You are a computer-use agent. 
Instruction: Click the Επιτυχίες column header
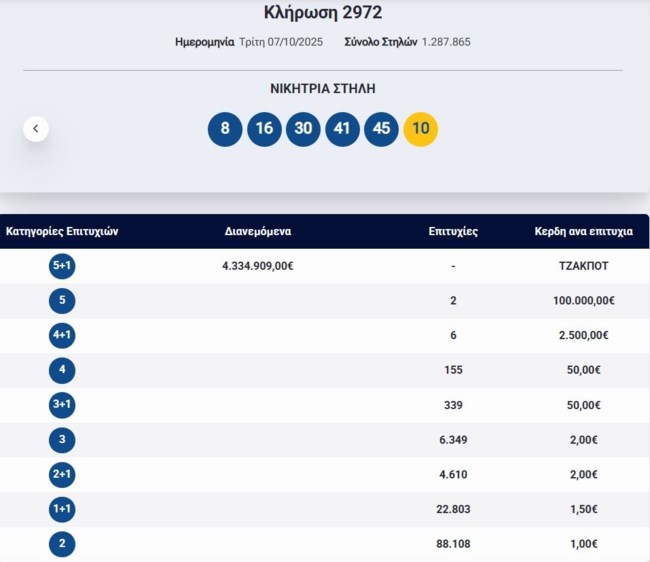coord(453,231)
